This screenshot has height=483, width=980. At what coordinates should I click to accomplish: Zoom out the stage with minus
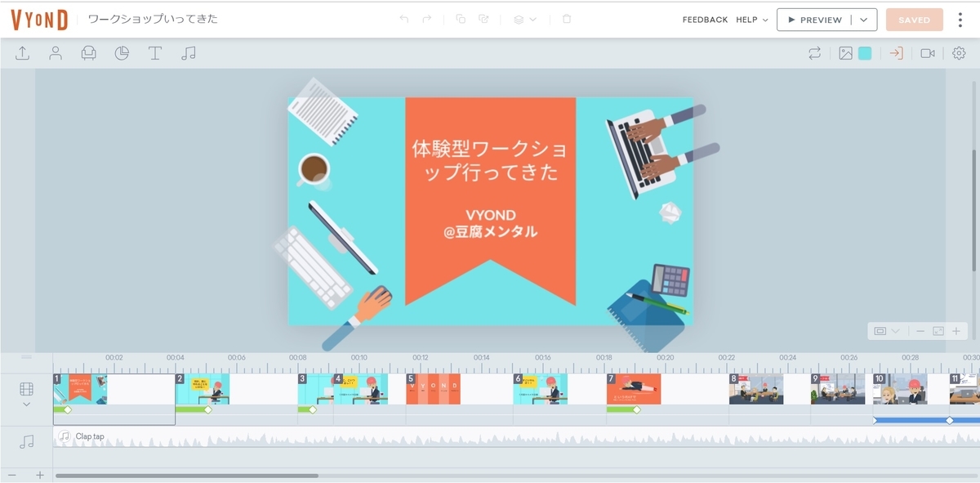(920, 331)
